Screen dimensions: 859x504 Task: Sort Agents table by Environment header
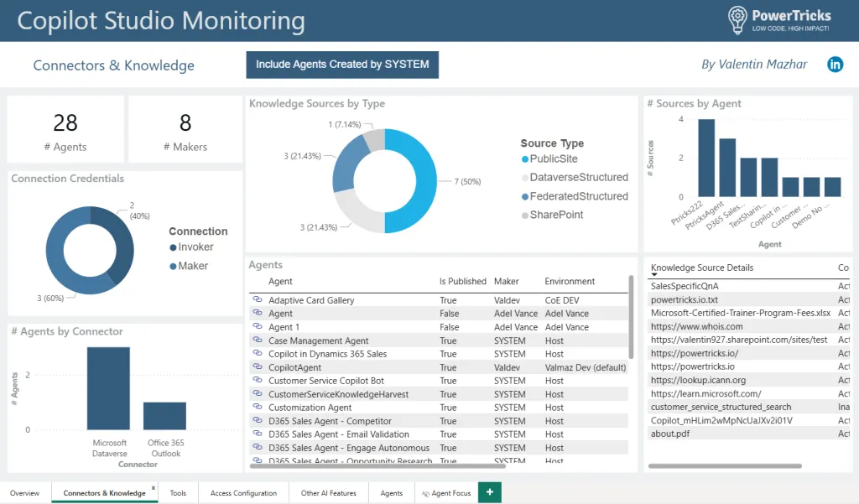[x=570, y=281]
